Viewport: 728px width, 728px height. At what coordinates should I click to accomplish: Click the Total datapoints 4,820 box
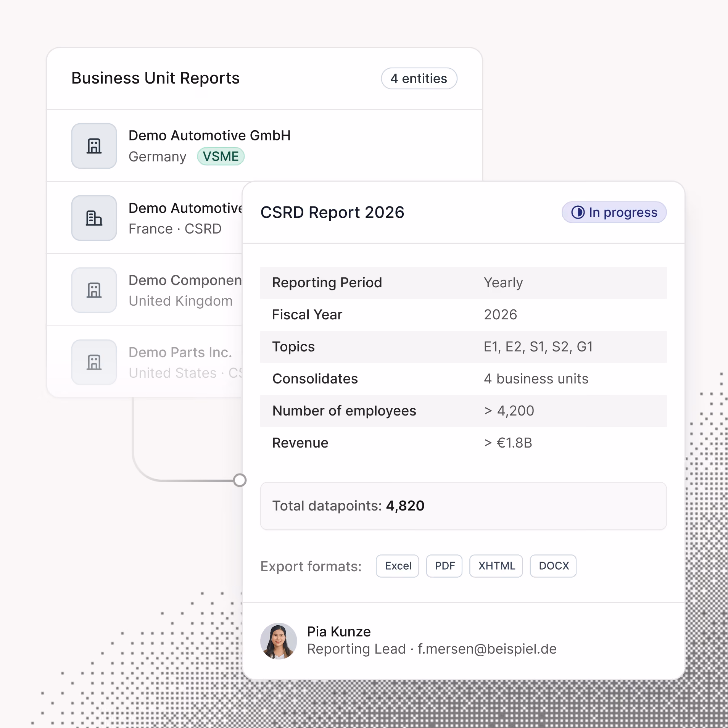pos(463,506)
